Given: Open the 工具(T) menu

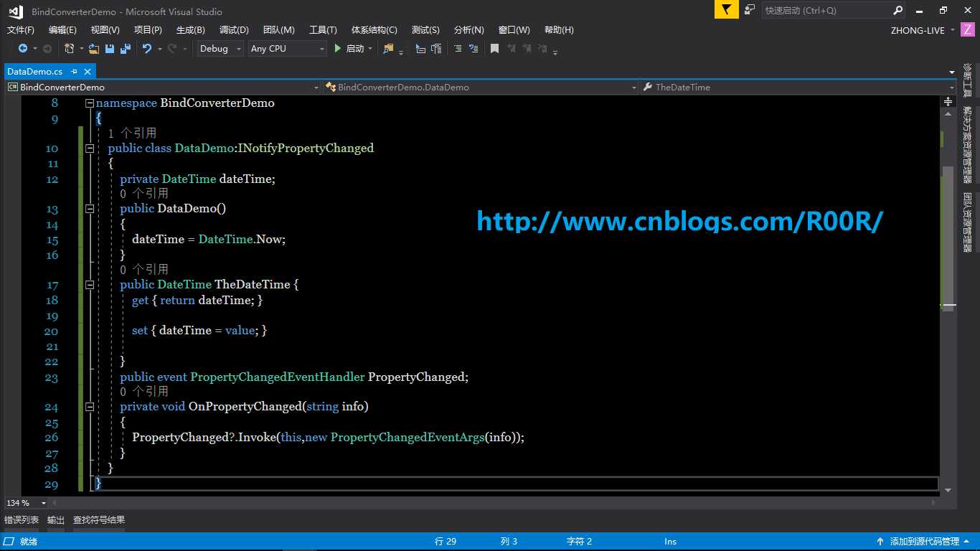Looking at the screenshot, I should tap(323, 30).
